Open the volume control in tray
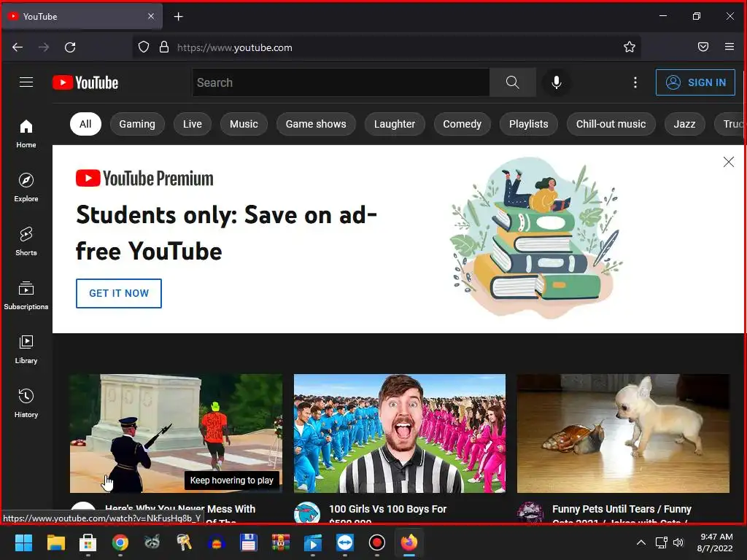The height and width of the screenshot is (560, 747). [x=678, y=542]
